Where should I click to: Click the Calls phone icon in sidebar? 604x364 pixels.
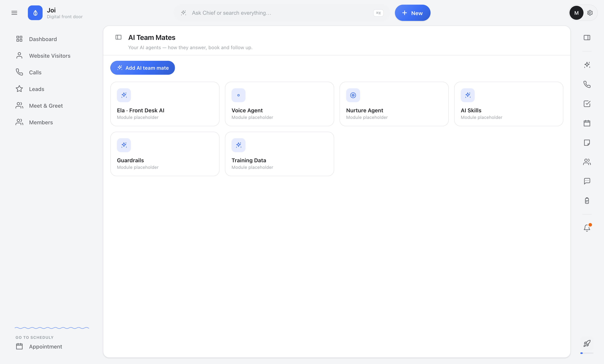19,72
